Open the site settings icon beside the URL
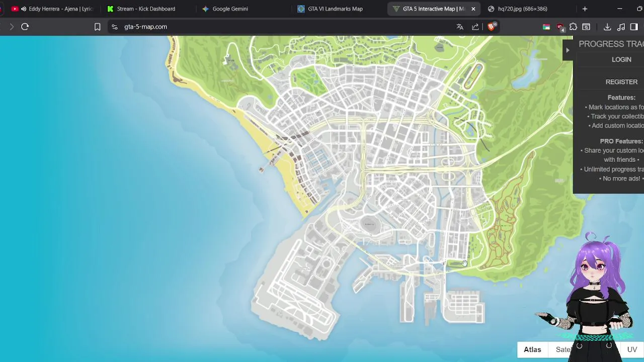 [x=115, y=27]
